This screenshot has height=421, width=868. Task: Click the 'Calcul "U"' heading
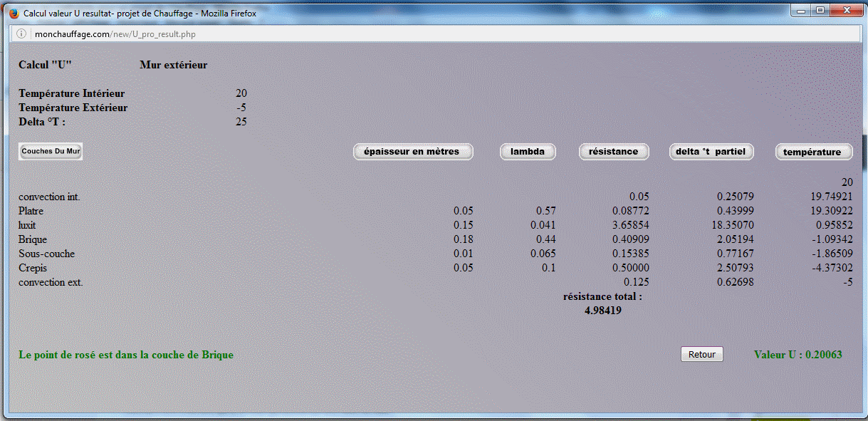(x=45, y=65)
